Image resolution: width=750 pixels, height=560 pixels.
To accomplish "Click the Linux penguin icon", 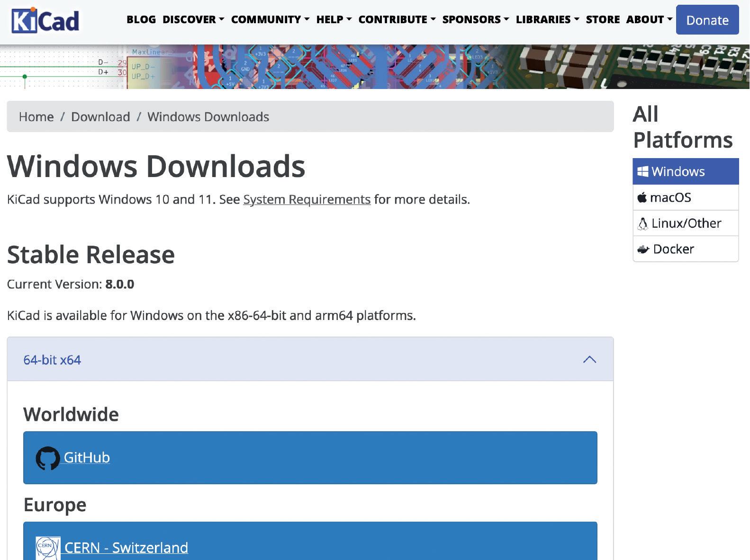I will tap(642, 223).
